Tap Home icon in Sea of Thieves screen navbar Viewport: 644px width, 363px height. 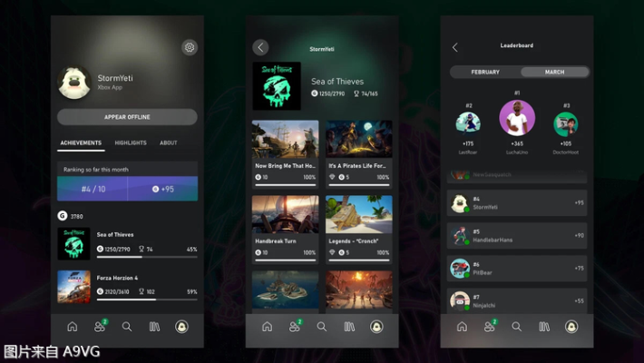(268, 327)
